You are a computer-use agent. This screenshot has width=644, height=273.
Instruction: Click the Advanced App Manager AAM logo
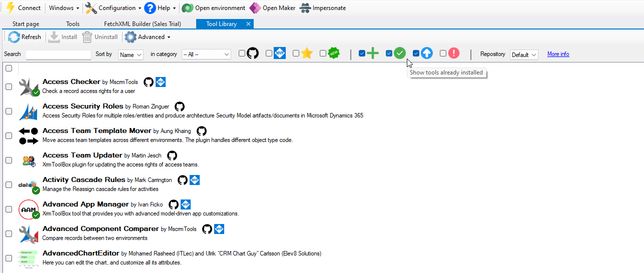pos(29,209)
